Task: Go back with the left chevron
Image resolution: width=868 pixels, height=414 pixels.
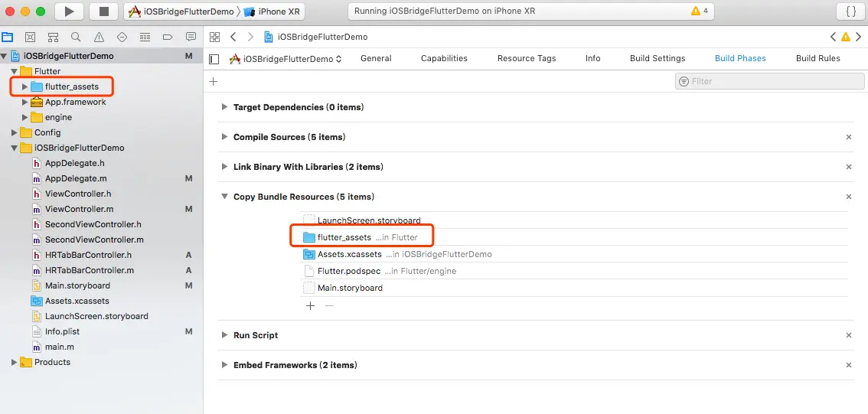Action: (x=233, y=37)
